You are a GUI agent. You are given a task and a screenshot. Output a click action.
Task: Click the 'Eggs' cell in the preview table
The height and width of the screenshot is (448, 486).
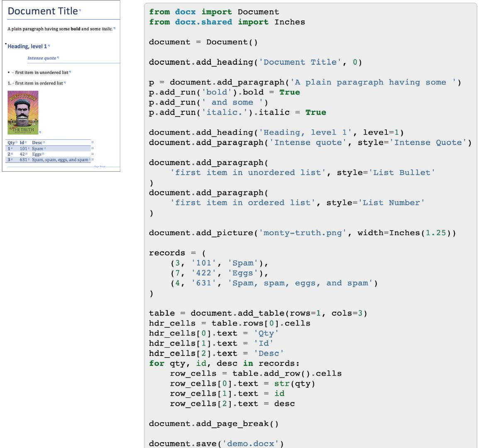[37, 154]
